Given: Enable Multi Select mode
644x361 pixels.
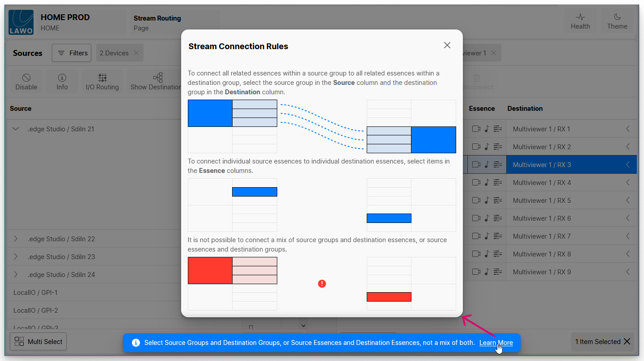Looking at the screenshot, I should point(38,342).
